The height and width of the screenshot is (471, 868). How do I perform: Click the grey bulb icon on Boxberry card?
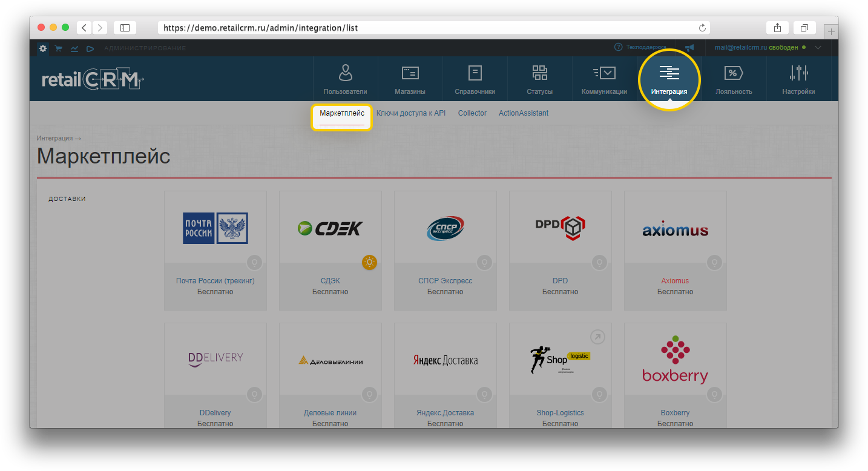pyautogui.click(x=714, y=395)
